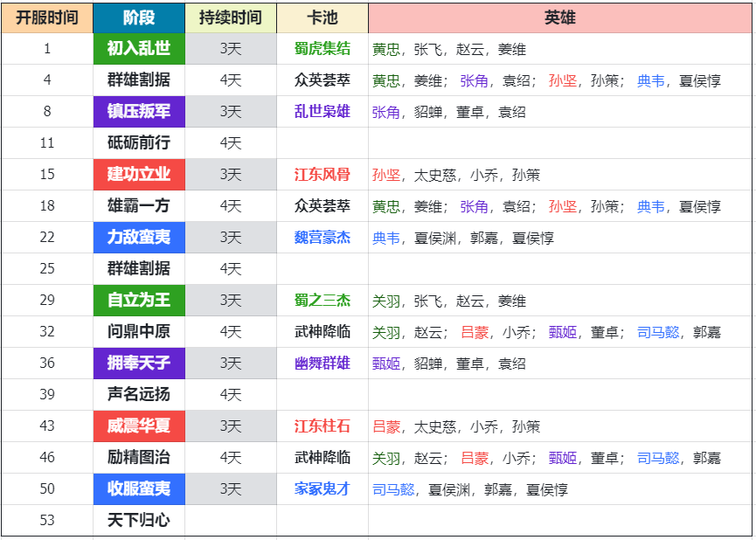Click 3天 duration in 镇压叛军 row
This screenshot has width=756, height=540.
[231, 111]
